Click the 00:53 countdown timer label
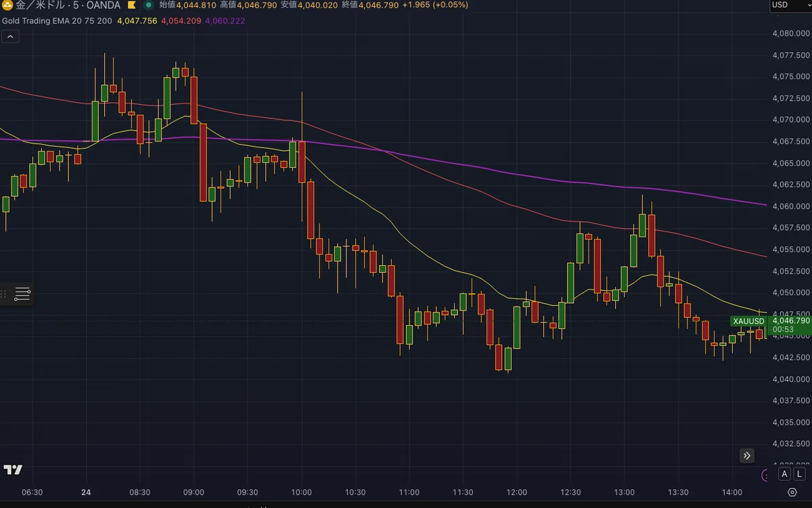Screen dimensions: 812x508 coord(783,330)
